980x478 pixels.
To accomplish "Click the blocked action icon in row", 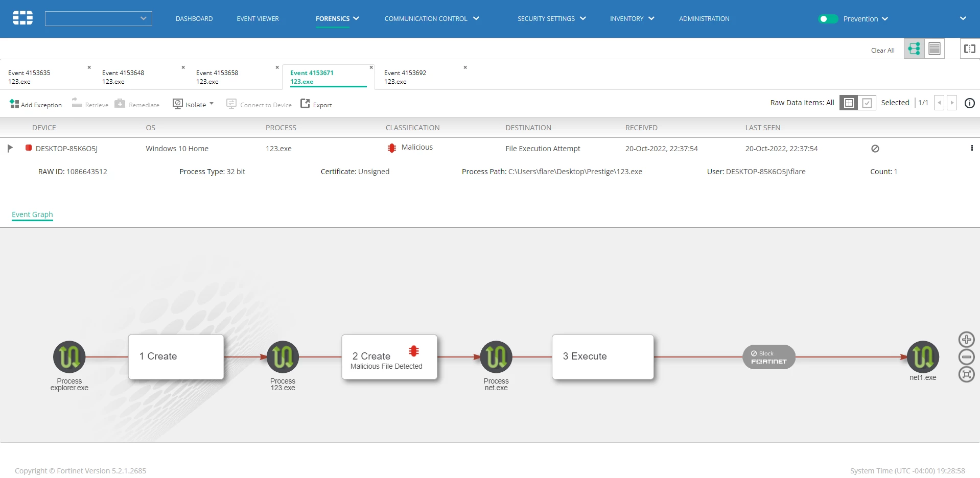I will coord(875,149).
